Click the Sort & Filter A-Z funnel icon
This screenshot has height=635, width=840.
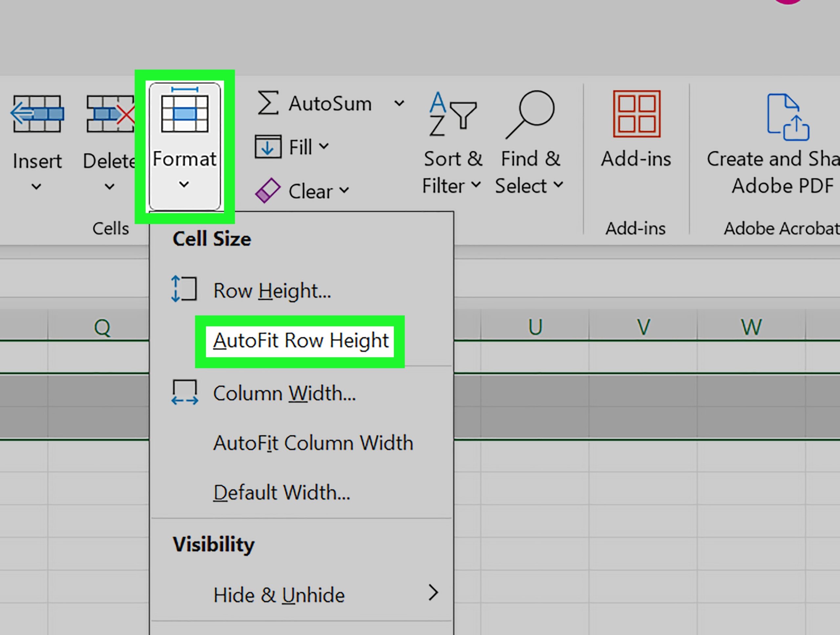453,114
